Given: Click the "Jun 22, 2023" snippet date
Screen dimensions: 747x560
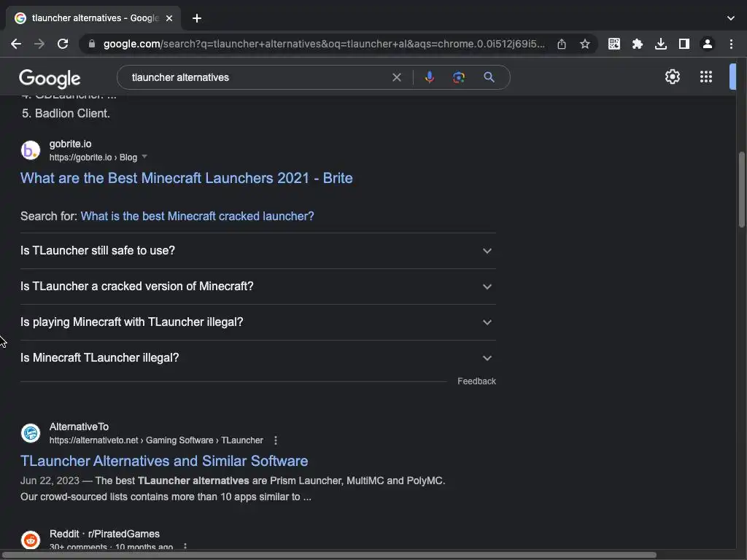Looking at the screenshot, I should [x=50, y=481].
